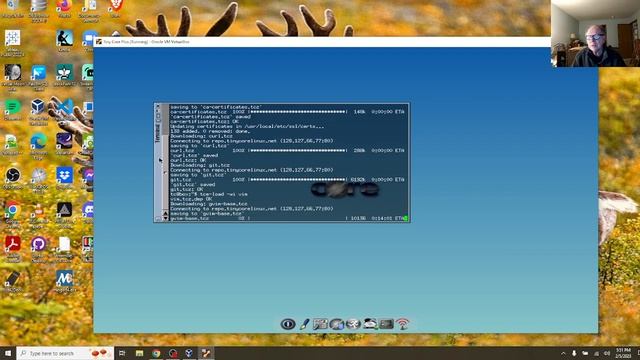Viewport: 640px width, 360px height.
Task: Launch the Apps browser icon in dock
Action: point(337,324)
